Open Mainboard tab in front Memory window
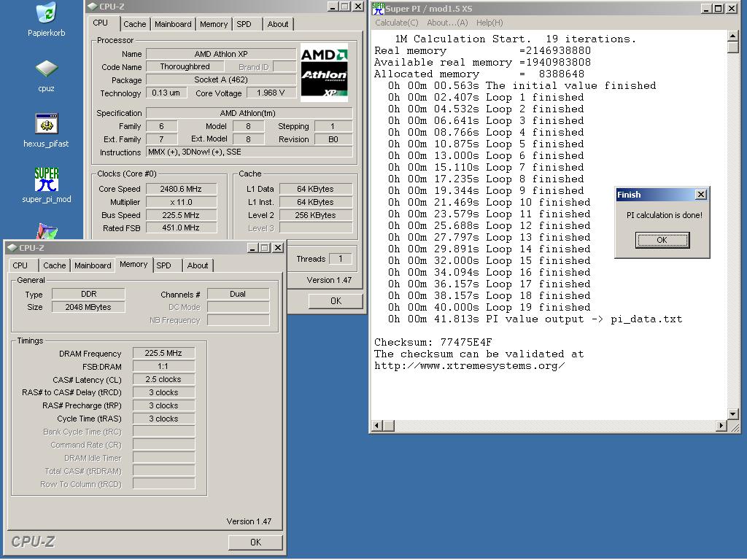747x560 pixels. tap(93, 265)
